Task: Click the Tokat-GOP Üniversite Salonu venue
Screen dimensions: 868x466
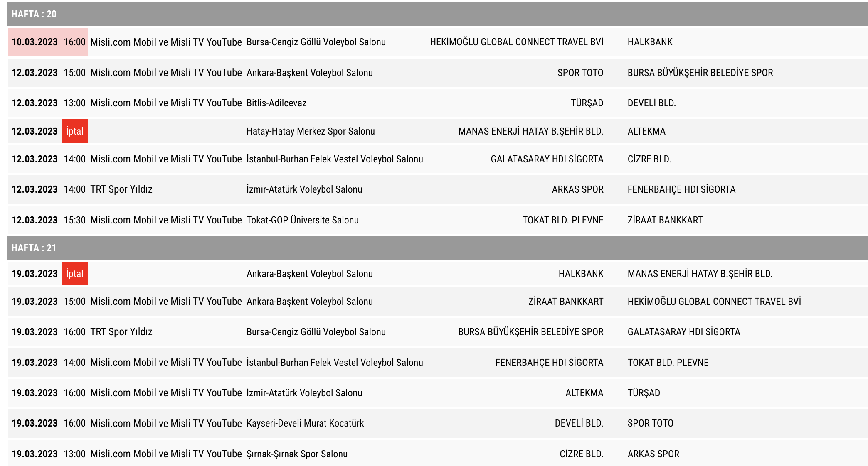Action: click(302, 220)
